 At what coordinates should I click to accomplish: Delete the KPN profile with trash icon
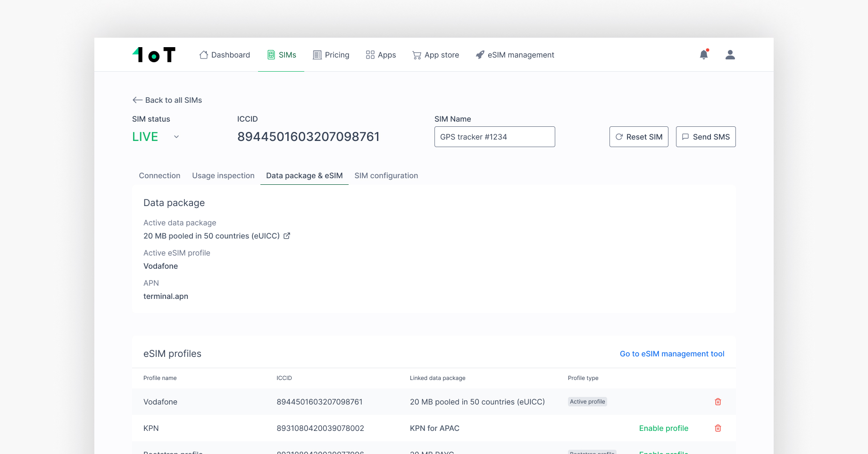tap(718, 428)
